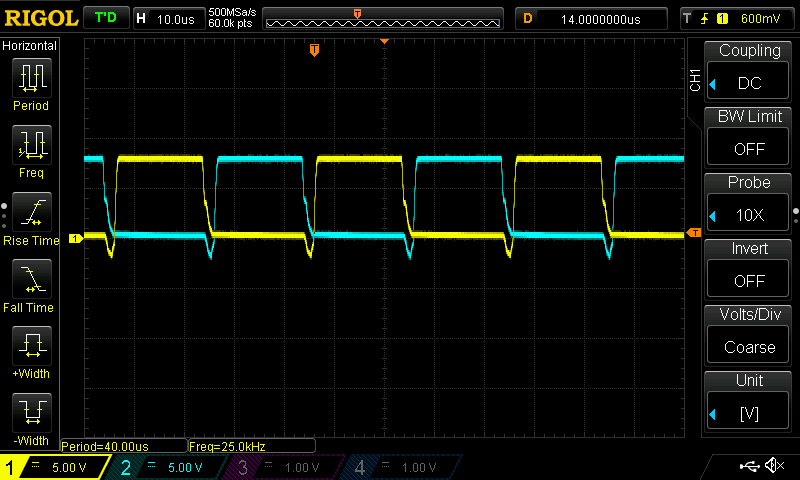Click the left menu page scroll dots

tap(4, 216)
